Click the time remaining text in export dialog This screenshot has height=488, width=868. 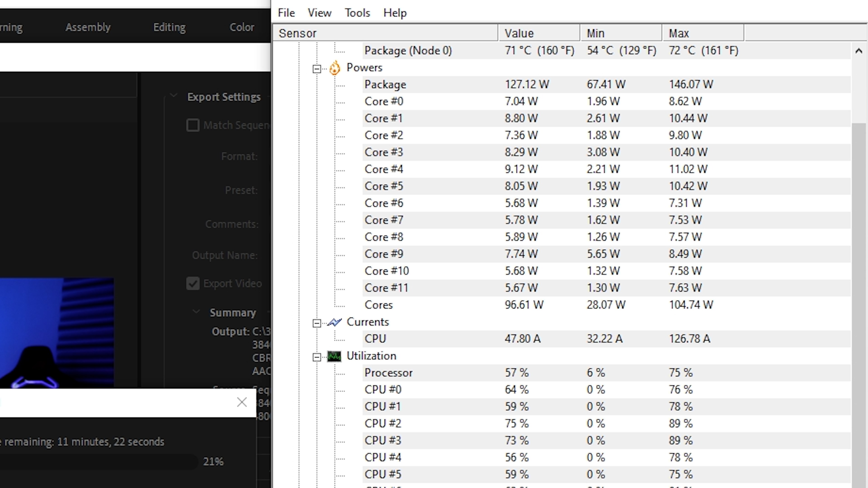(82, 441)
